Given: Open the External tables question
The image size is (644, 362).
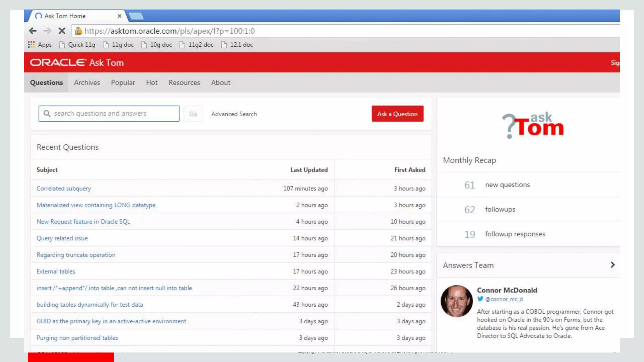Looking at the screenshot, I should pos(56,271).
